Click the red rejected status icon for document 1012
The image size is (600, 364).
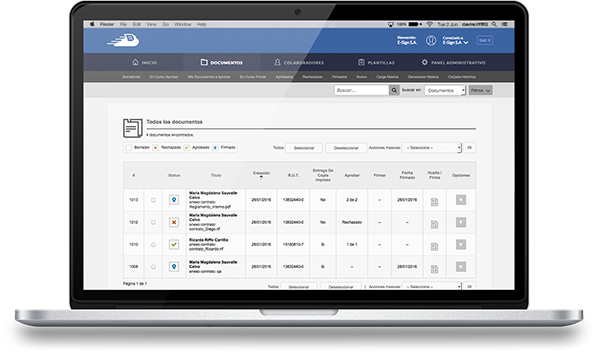[x=174, y=222]
